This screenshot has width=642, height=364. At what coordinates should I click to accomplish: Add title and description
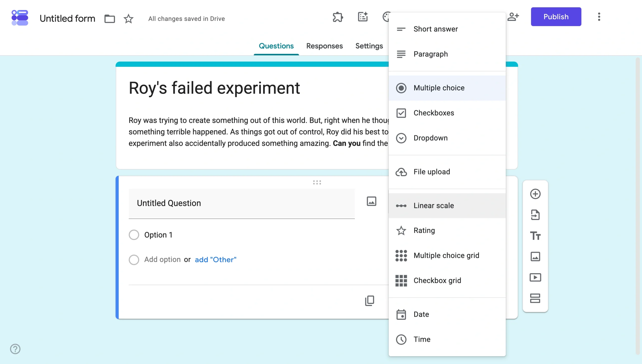535,236
